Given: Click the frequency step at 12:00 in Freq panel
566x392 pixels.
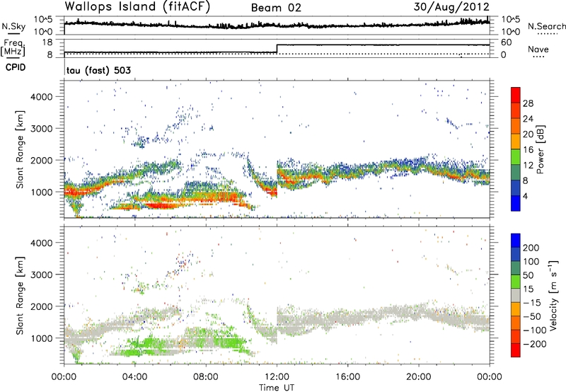Looking at the screenshot, I should coord(277,48).
